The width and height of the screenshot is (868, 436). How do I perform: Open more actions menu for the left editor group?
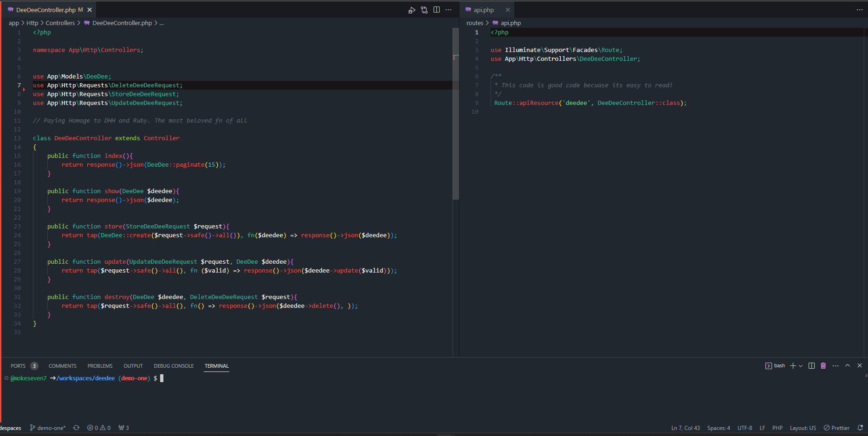pyautogui.click(x=448, y=10)
